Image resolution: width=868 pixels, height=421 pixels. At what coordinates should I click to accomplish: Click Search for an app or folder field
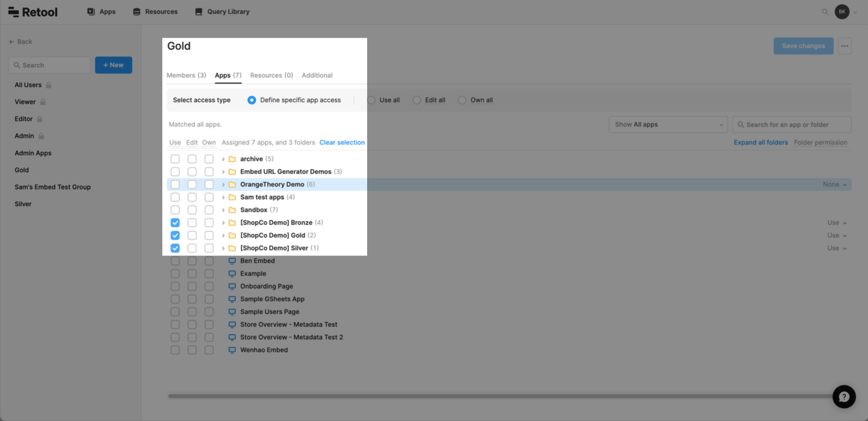click(x=792, y=124)
